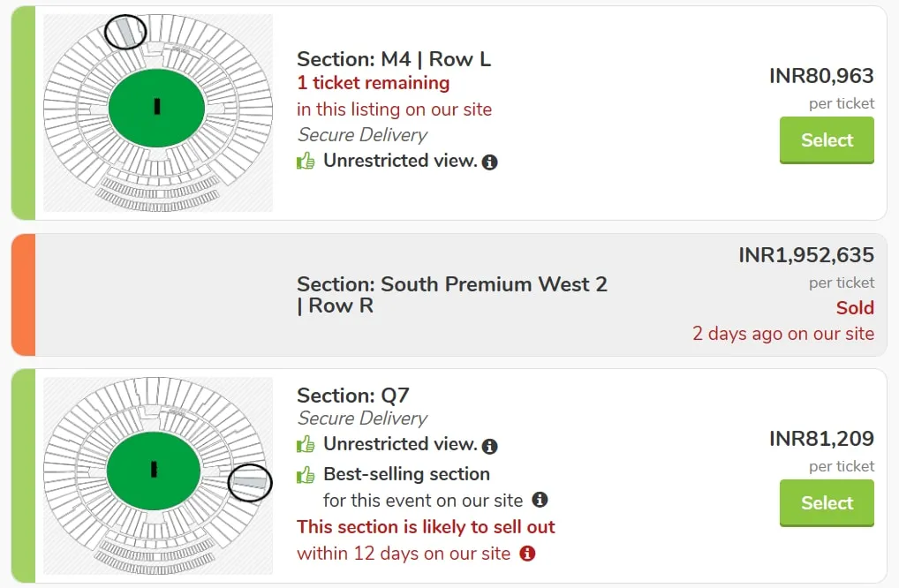
Task: Click thumbs-up icon next to M4 Unrestricted view
Action: [x=306, y=161]
